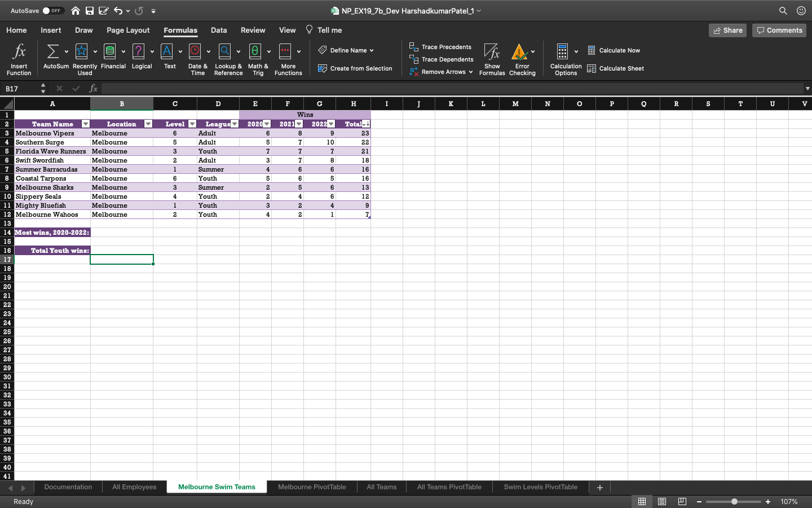Click the zoom slider handle

[734, 502]
